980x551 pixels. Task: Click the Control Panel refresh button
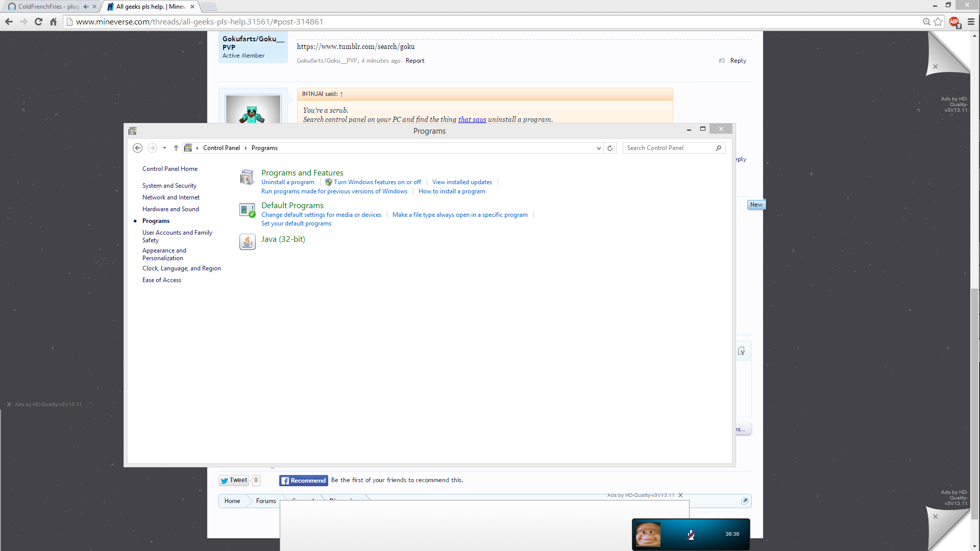[x=610, y=148]
